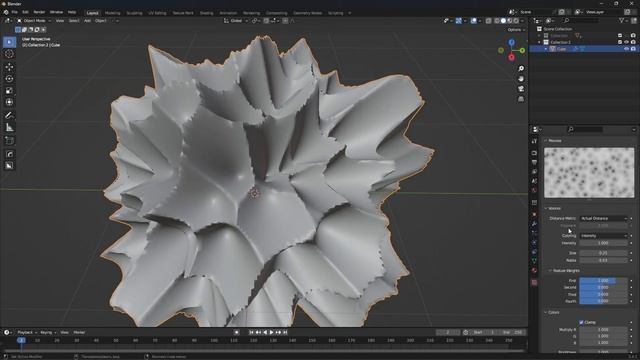
Task: Collapse the Voronoi panel
Action: point(546,208)
